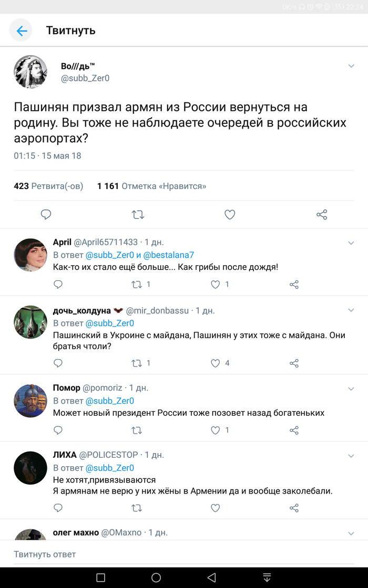Open dropdown arrow on ЛИХА's reply
Image resolution: width=368 pixels, height=588 pixels.
click(351, 456)
